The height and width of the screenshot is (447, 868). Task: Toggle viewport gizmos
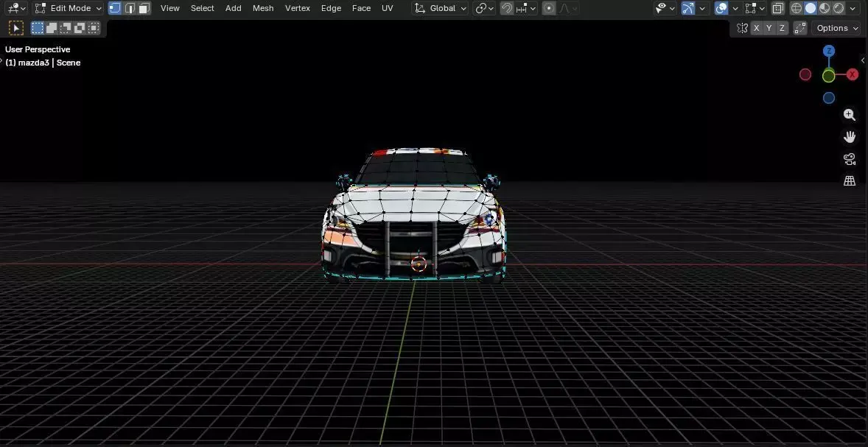tap(688, 8)
